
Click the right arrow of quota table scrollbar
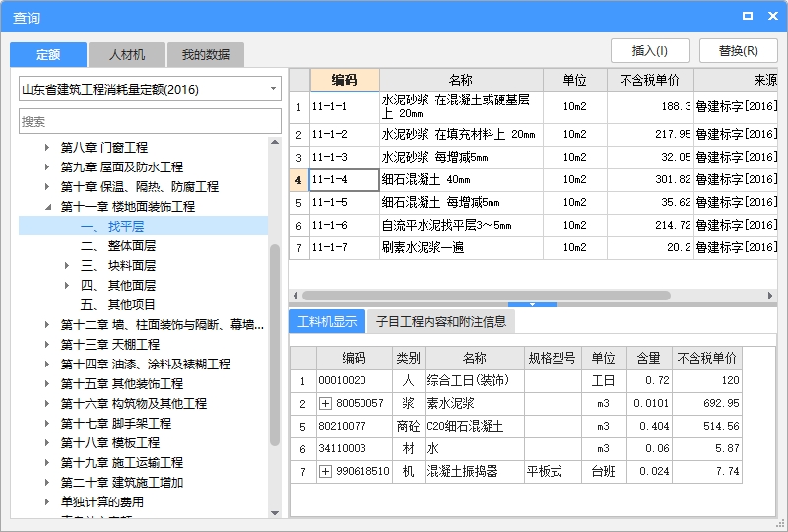tap(770, 296)
